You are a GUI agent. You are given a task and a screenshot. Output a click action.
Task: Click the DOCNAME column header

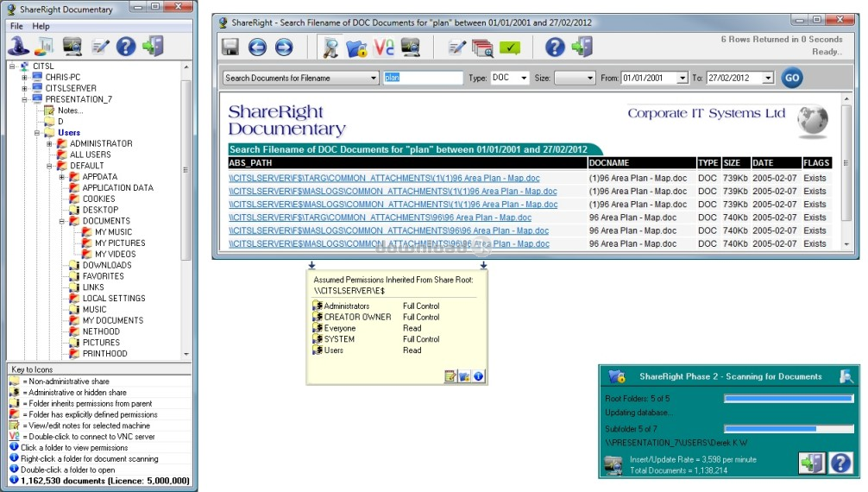(642, 163)
